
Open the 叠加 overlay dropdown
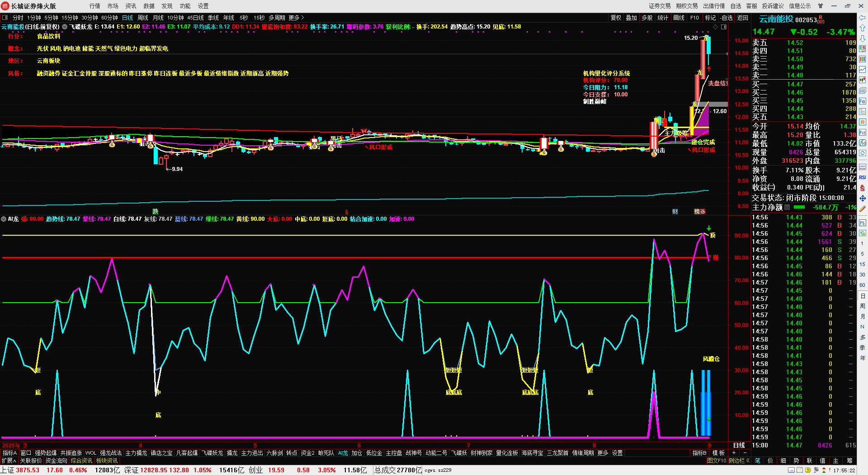point(632,18)
